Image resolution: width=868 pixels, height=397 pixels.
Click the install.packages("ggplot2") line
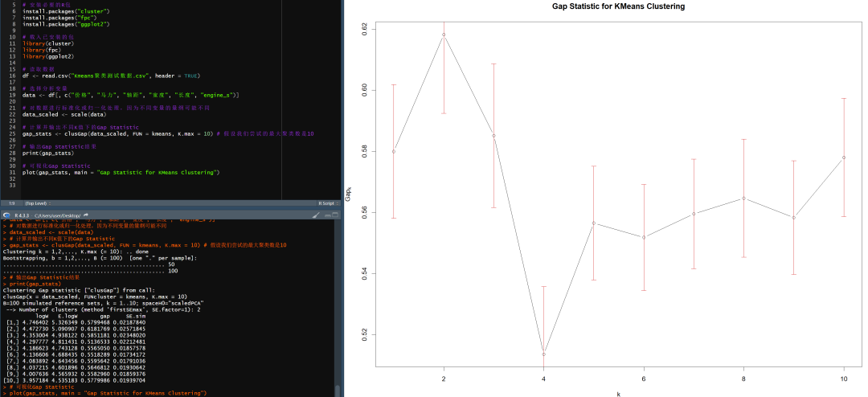(x=66, y=24)
